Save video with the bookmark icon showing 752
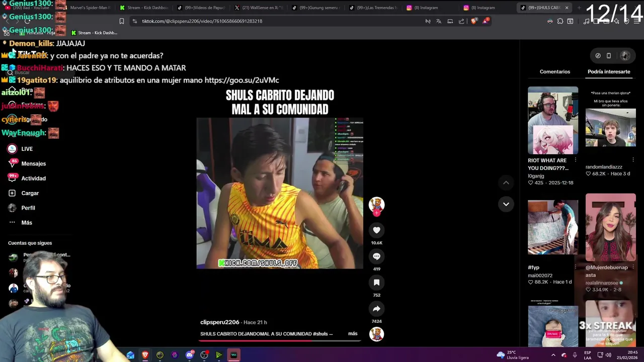This screenshot has height=362, width=644. (376, 282)
